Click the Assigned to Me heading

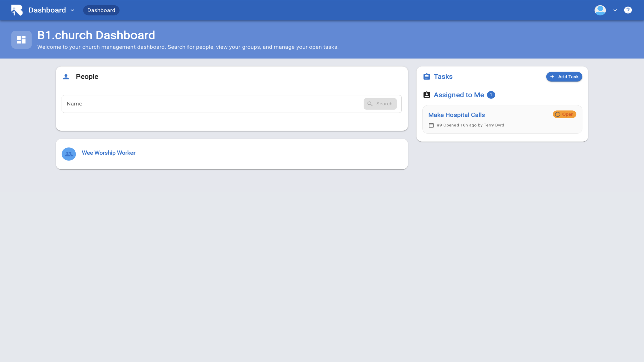click(459, 95)
